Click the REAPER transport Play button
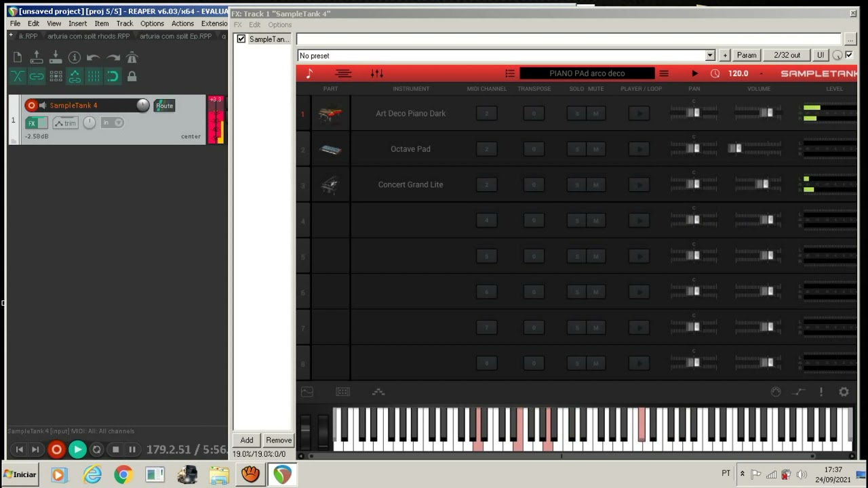The height and width of the screenshot is (488, 868). point(77,449)
